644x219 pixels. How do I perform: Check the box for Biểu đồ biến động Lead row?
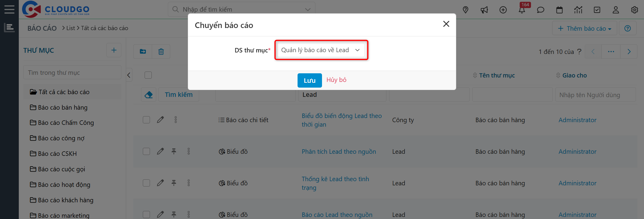pyautogui.click(x=146, y=120)
